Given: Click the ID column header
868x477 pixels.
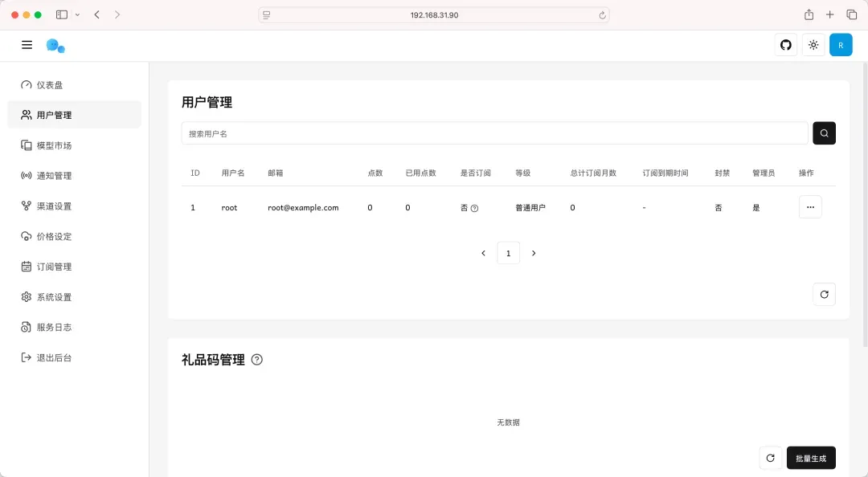Looking at the screenshot, I should click(x=194, y=173).
